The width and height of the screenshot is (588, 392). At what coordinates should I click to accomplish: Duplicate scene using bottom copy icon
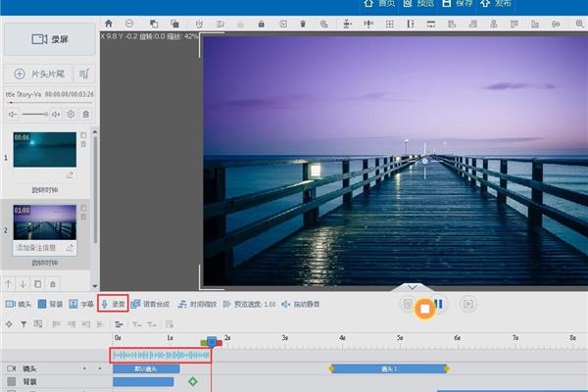[x=38, y=284]
